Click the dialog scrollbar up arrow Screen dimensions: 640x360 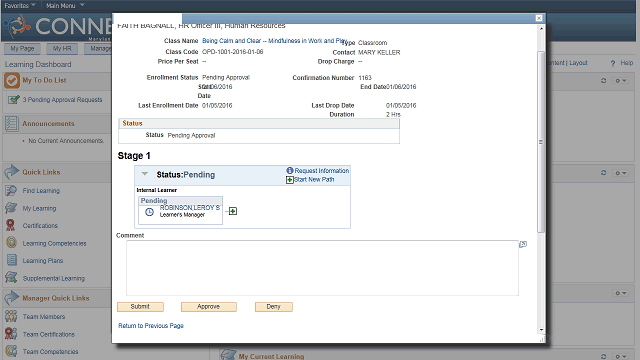tap(541, 29)
